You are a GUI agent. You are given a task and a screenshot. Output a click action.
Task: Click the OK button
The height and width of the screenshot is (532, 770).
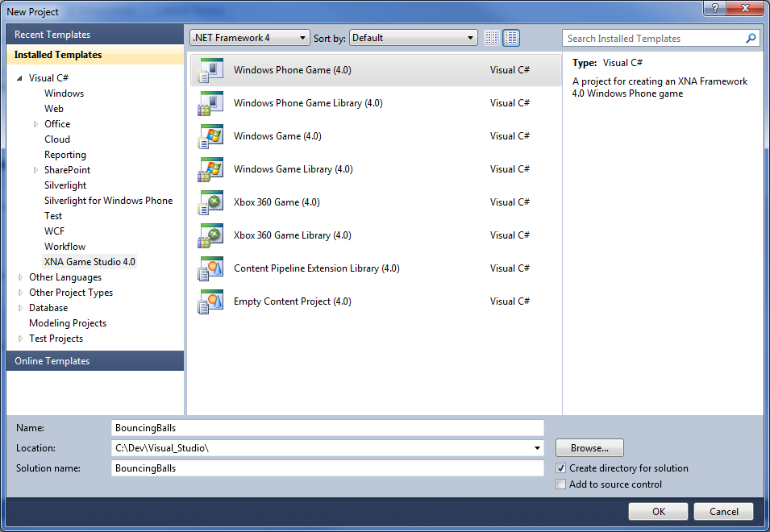pyautogui.click(x=658, y=511)
